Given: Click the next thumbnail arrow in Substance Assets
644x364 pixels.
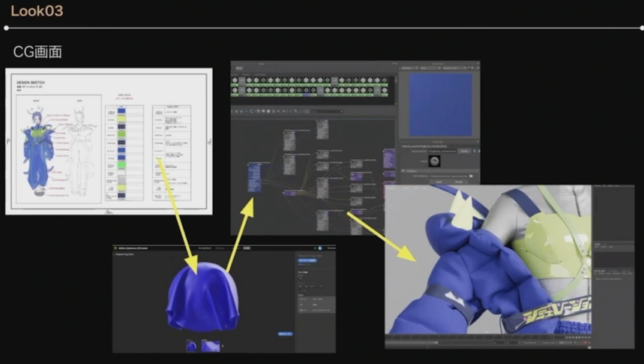Looking at the screenshot, I should click(223, 346).
